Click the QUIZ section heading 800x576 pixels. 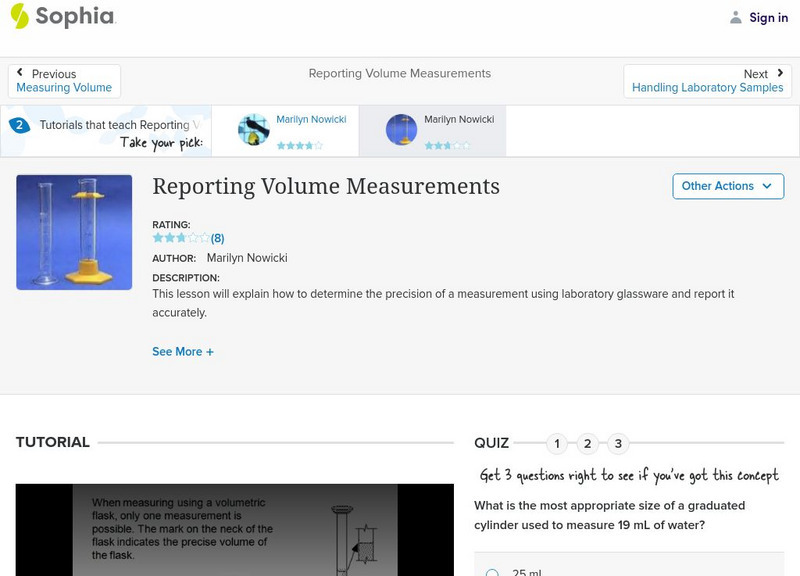pos(491,443)
